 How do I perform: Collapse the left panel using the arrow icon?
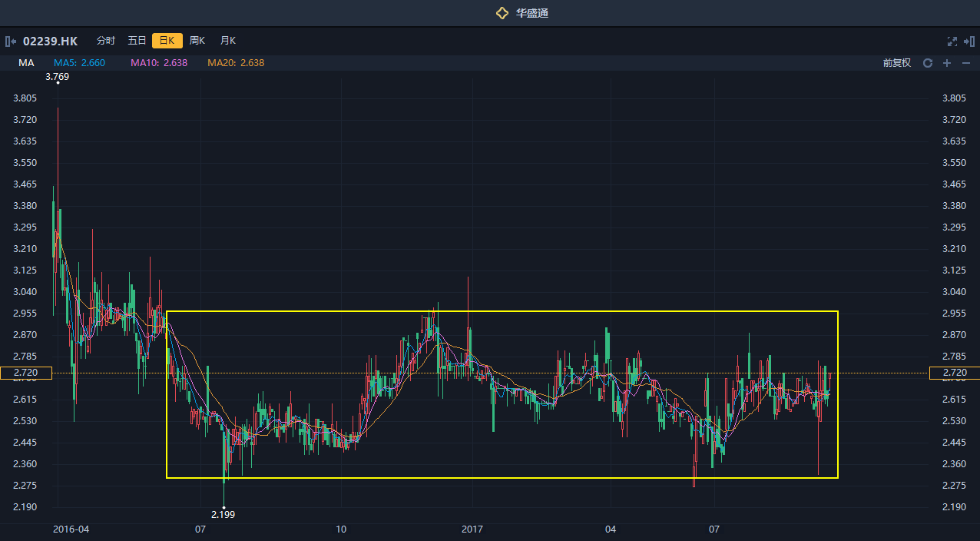[11, 41]
